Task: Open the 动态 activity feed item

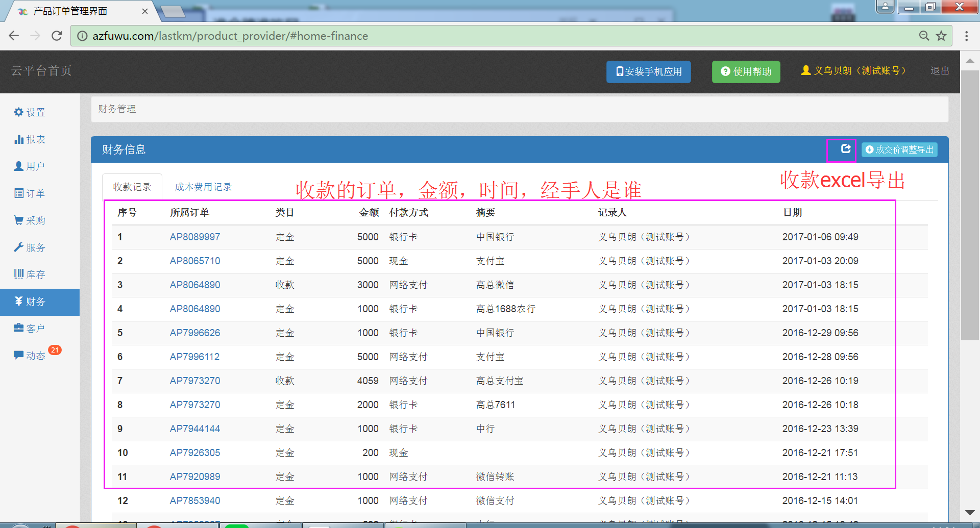Action: (30, 356)
